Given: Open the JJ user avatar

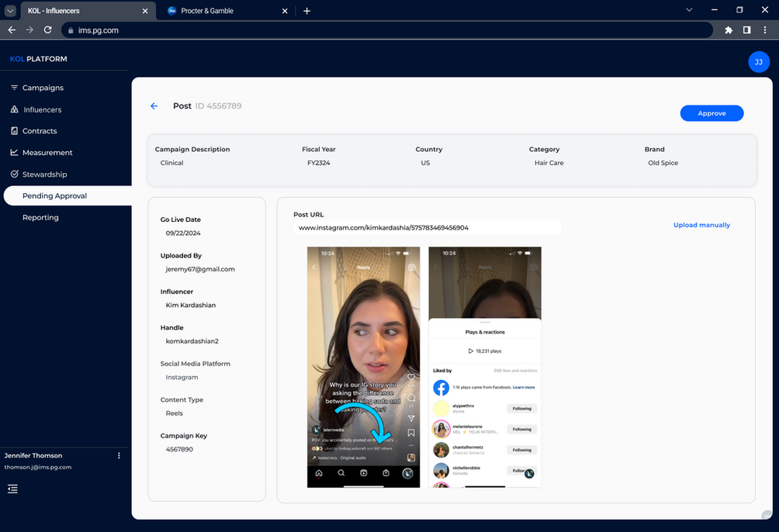Looking at the screenshot, I should pos(758,62).
